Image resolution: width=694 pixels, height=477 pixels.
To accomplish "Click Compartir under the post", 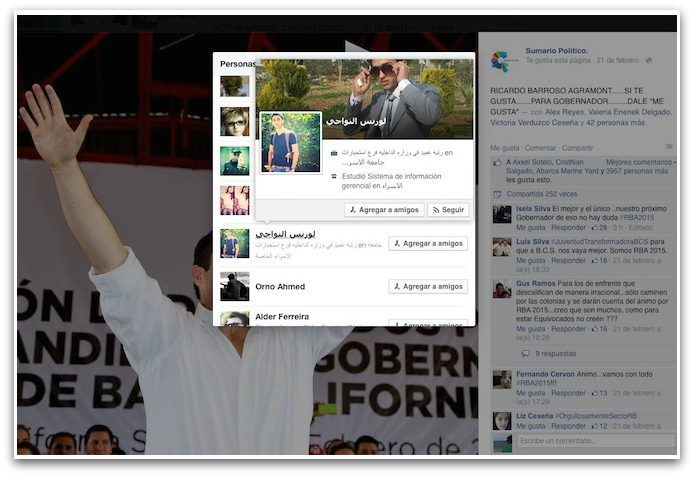I will coord(578,148).
